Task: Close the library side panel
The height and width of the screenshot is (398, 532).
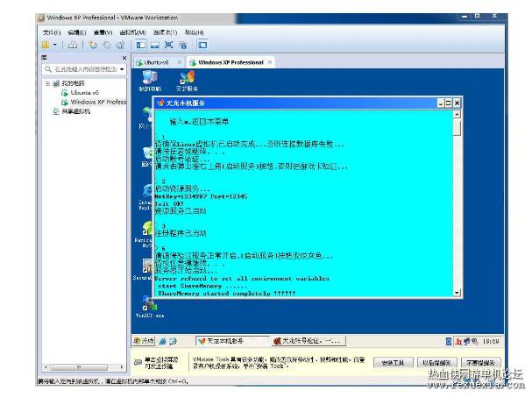Action: tap(124, 58)
